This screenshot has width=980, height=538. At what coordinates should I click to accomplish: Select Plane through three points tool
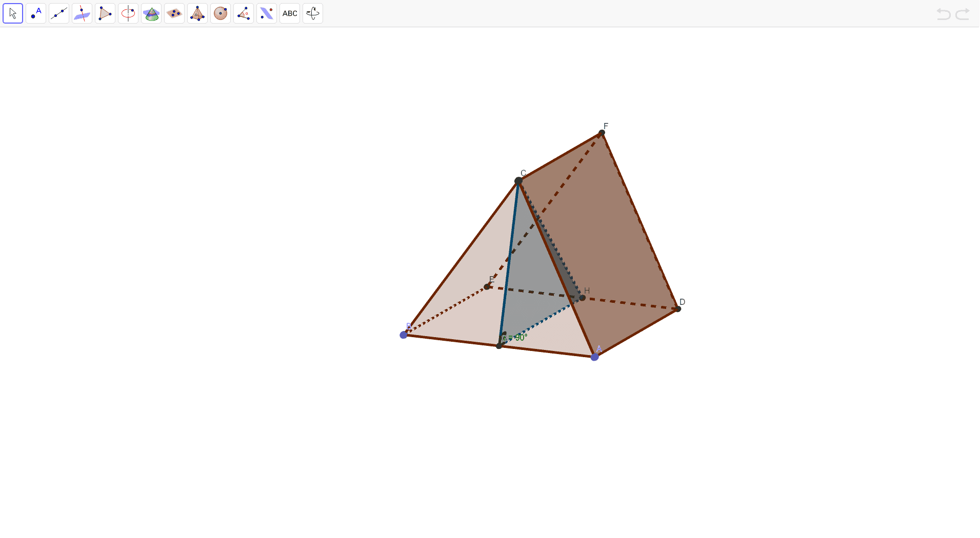pos(174,13)
